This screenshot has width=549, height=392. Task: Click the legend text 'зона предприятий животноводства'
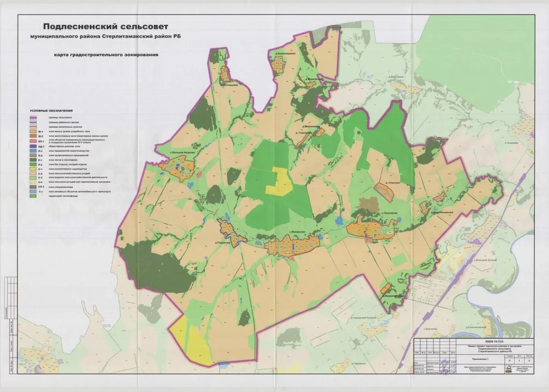click(69, 151)
